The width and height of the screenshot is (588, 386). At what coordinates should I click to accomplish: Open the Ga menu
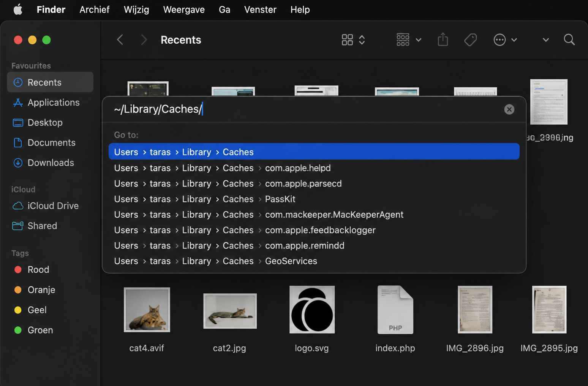[224, 9]
